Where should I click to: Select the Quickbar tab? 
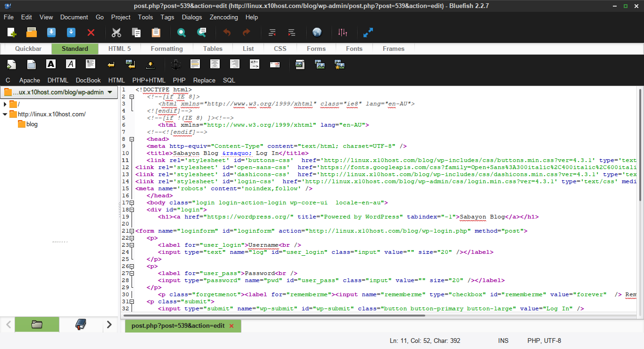click(x=28, y=49)
